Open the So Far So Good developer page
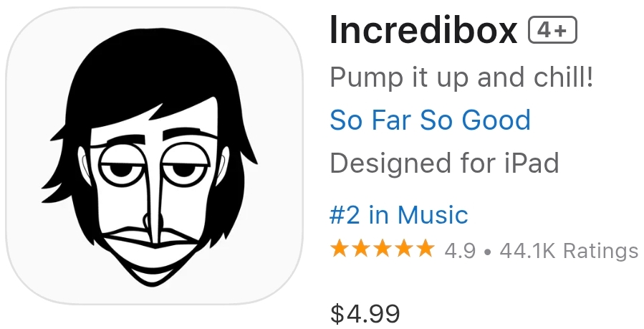Screen dimensions: 644x329 430,120
